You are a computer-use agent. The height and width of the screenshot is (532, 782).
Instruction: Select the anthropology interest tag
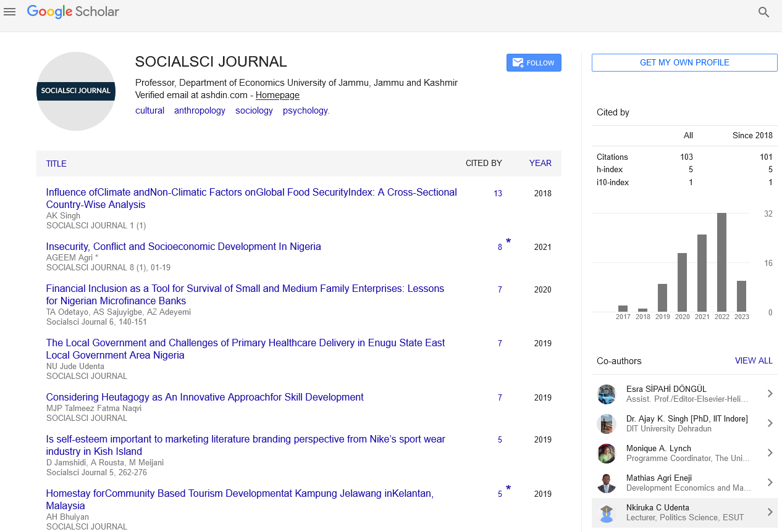[200, 110]
